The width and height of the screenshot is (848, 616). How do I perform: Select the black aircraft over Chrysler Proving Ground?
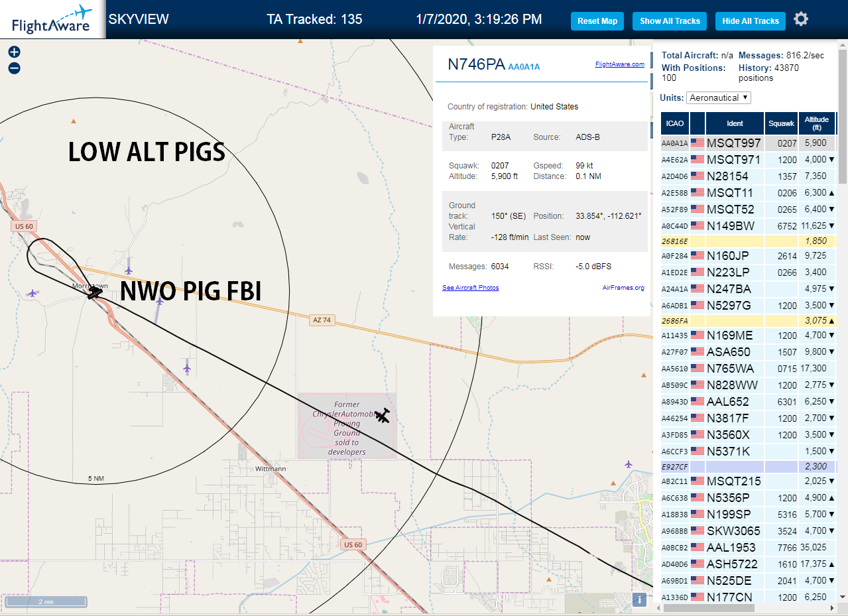pos(382,416)
